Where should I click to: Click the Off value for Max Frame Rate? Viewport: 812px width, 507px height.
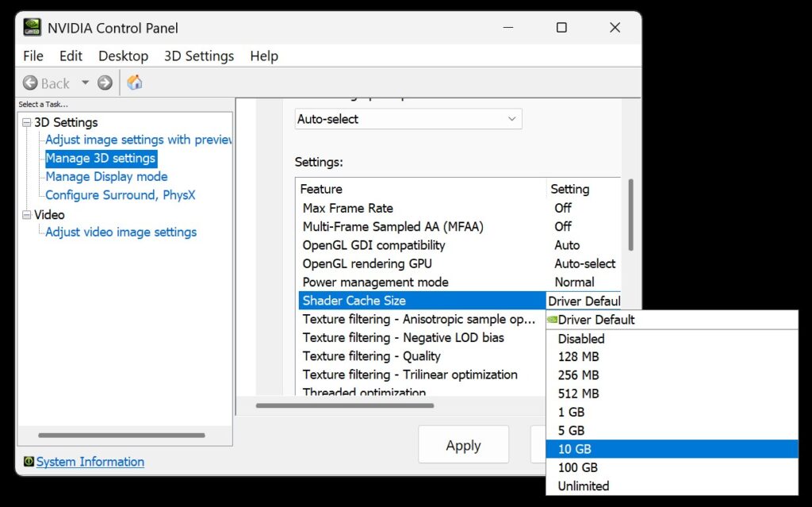563,208
